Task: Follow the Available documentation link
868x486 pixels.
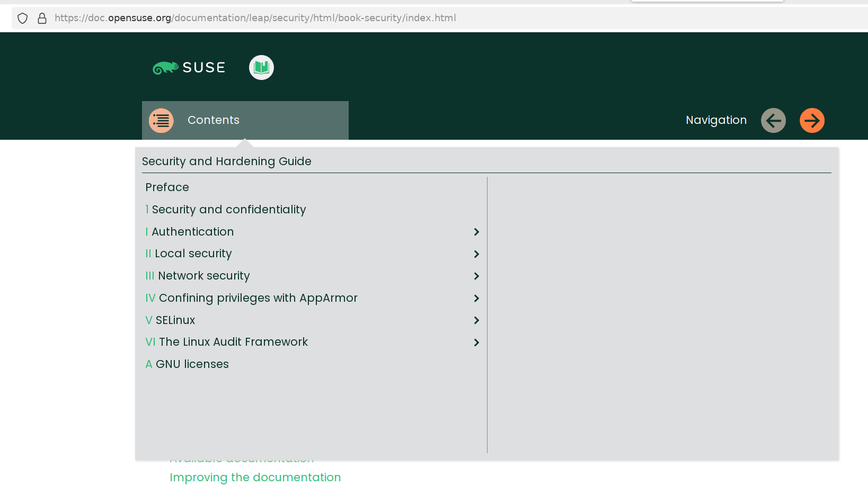Action: [x=242, y=458]
